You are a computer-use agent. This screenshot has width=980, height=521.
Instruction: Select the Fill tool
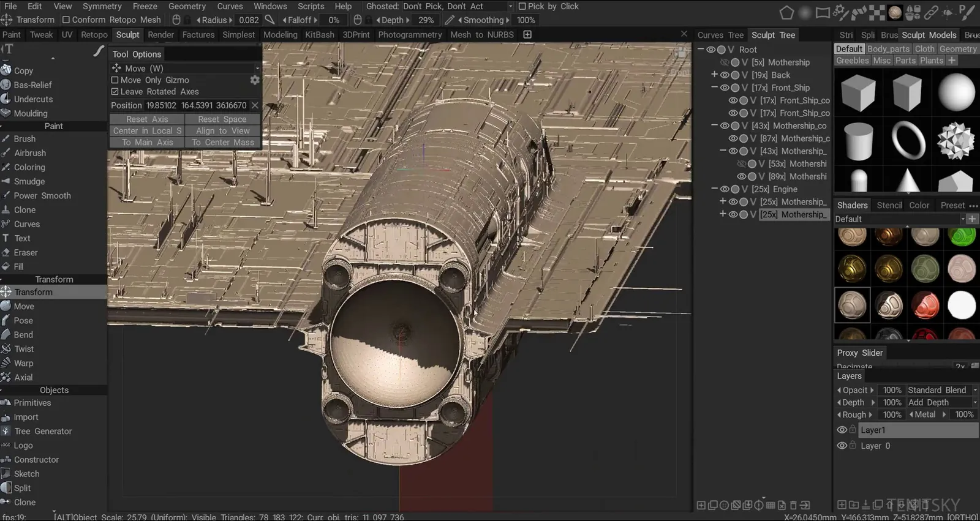[x=19, y=267]
